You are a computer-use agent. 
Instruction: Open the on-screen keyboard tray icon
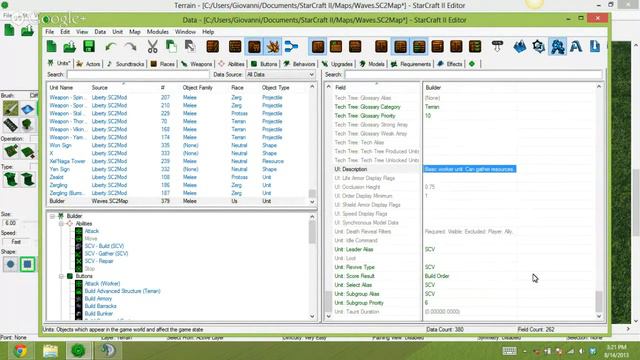coord(509,351)
